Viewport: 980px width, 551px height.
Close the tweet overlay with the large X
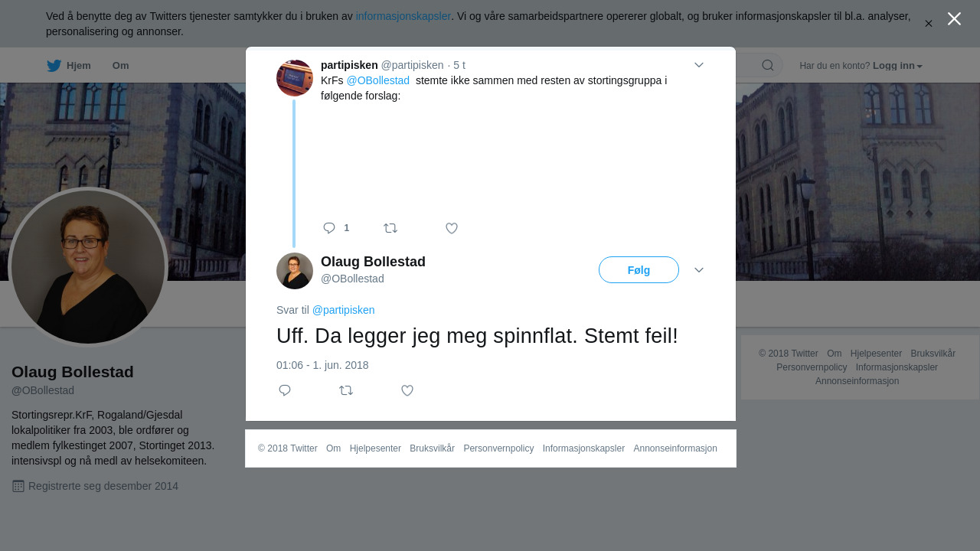[954, 19]
